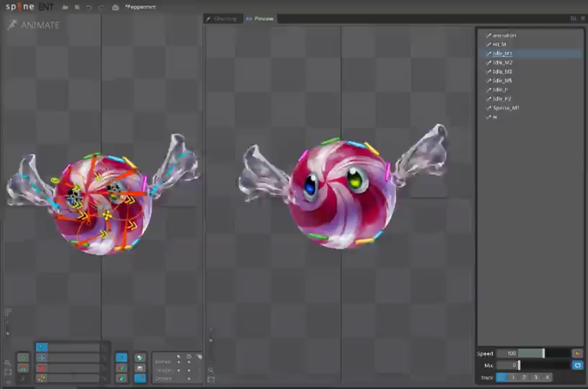588x389 pixels.
Task: Open a project using the folder icon
Action: click(65, 7)
